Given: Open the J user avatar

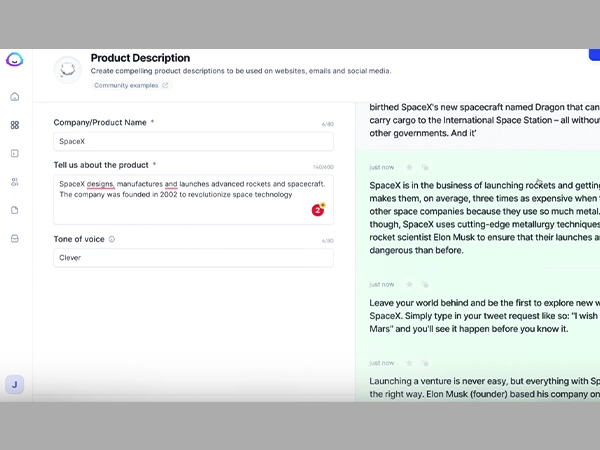Looking at the screenshot, I should pyautogui.click(x=15, y=384).
